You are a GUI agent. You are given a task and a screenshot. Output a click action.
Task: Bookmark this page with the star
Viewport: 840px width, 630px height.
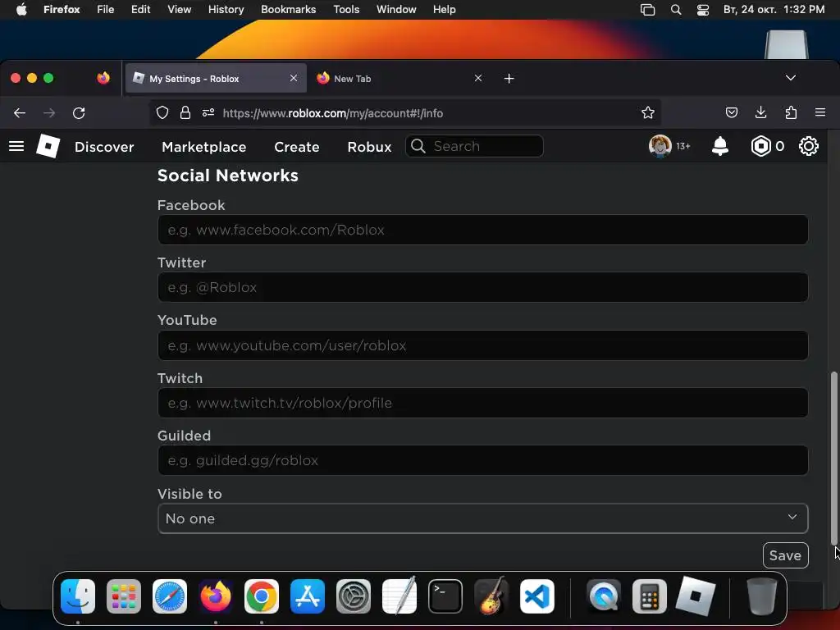(x=648, y=112)
